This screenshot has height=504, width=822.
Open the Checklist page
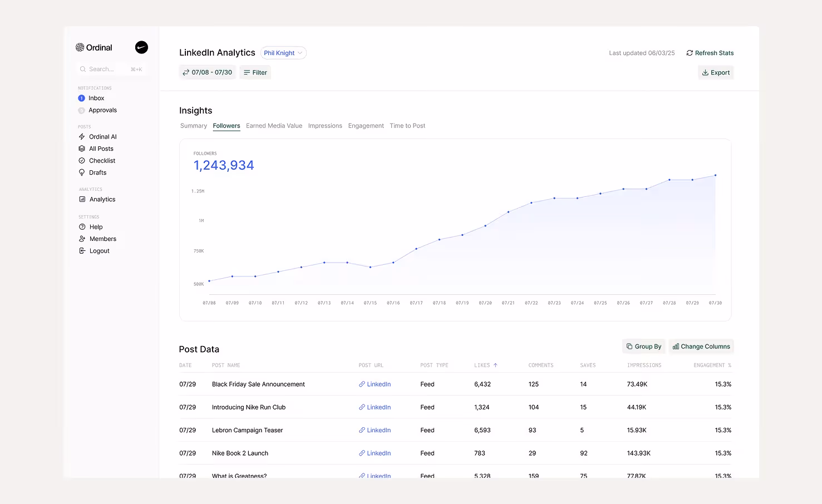click(102, 160)
